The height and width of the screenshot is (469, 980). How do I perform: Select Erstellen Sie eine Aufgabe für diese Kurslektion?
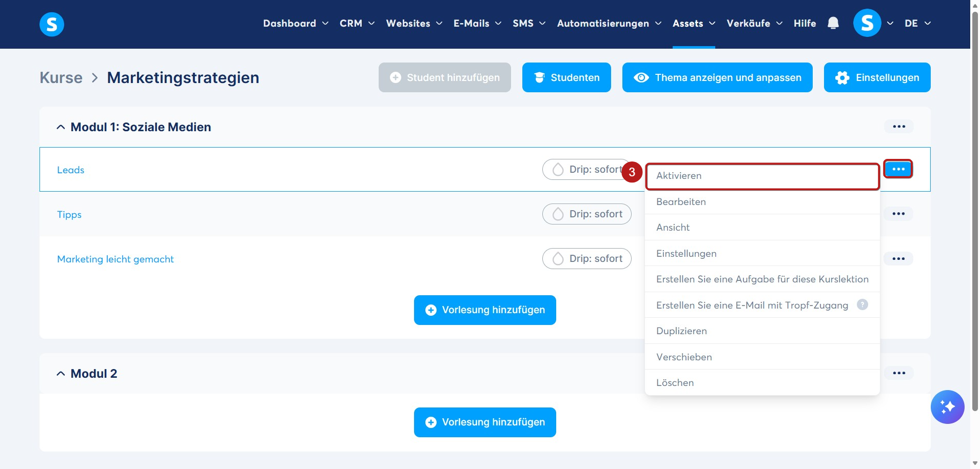pos(762,279)
